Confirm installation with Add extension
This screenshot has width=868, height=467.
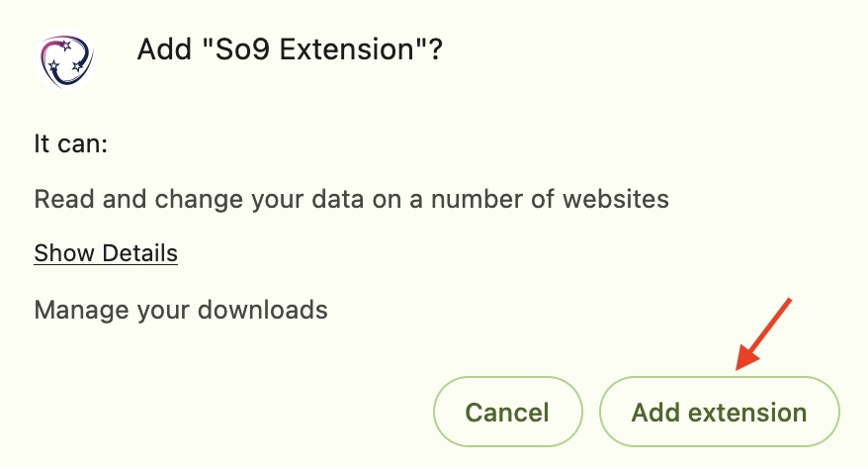(719, 412)
